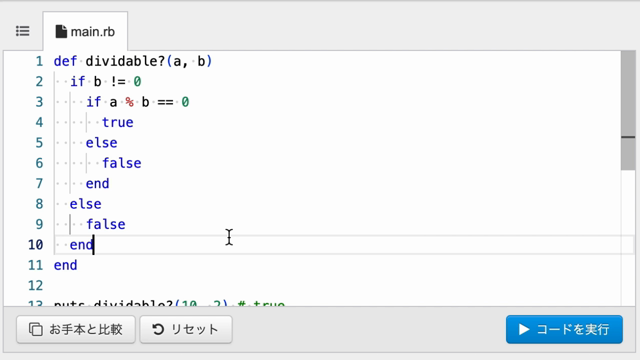The height and width of the screenshot is (360, 640).
Task: Click the final 'end' on line 11
Action: 65,265
